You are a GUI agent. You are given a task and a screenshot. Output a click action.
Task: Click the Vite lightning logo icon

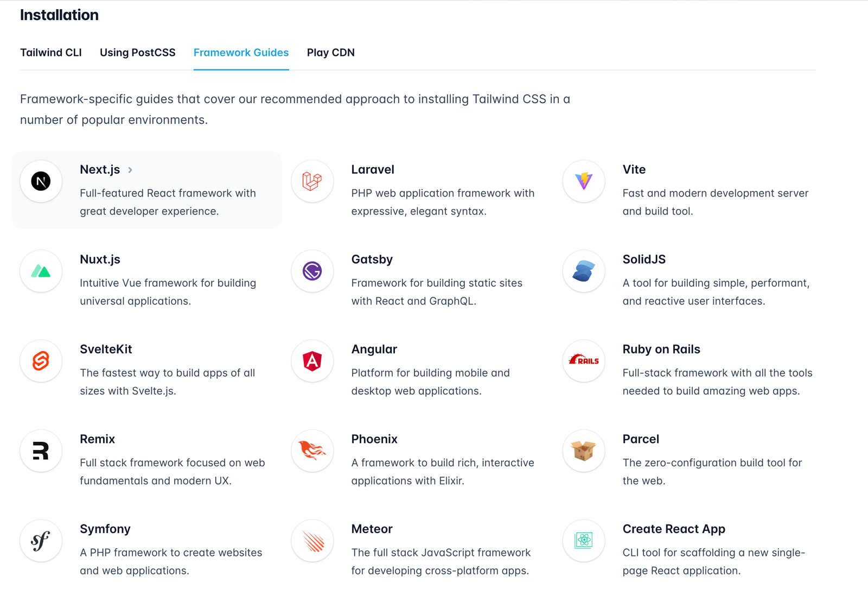click(584, 181)
